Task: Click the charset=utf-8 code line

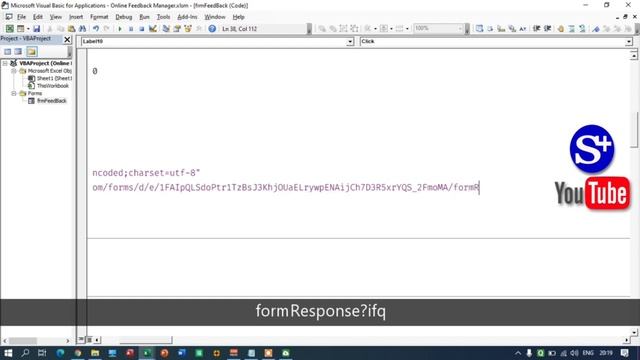Action: pos(146,173)
